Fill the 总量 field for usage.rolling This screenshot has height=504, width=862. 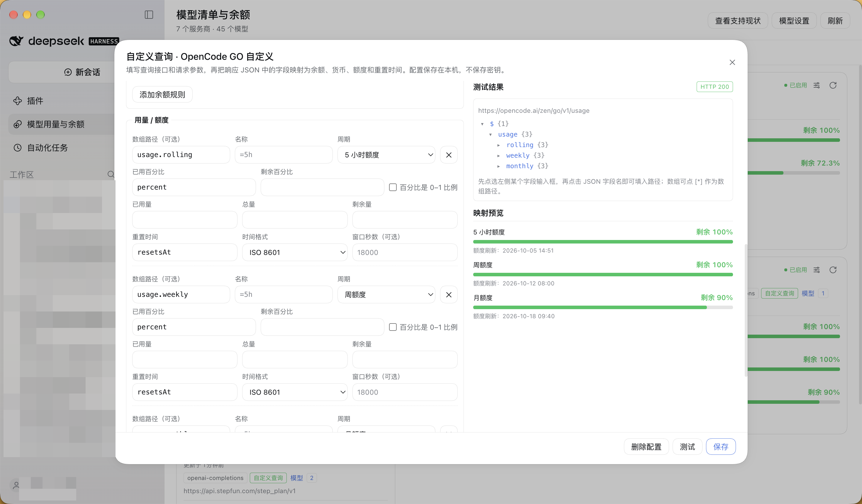(294, 220)
